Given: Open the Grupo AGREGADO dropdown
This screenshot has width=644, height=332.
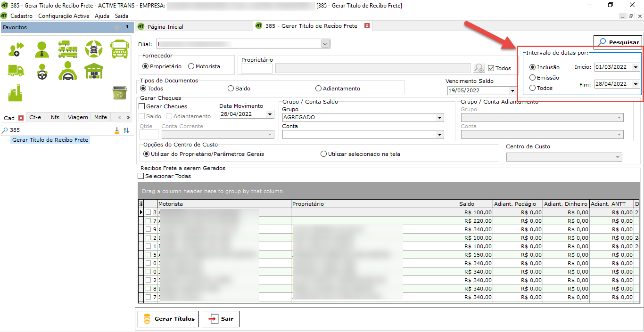Looking at the screenshot, I should 439,118.
